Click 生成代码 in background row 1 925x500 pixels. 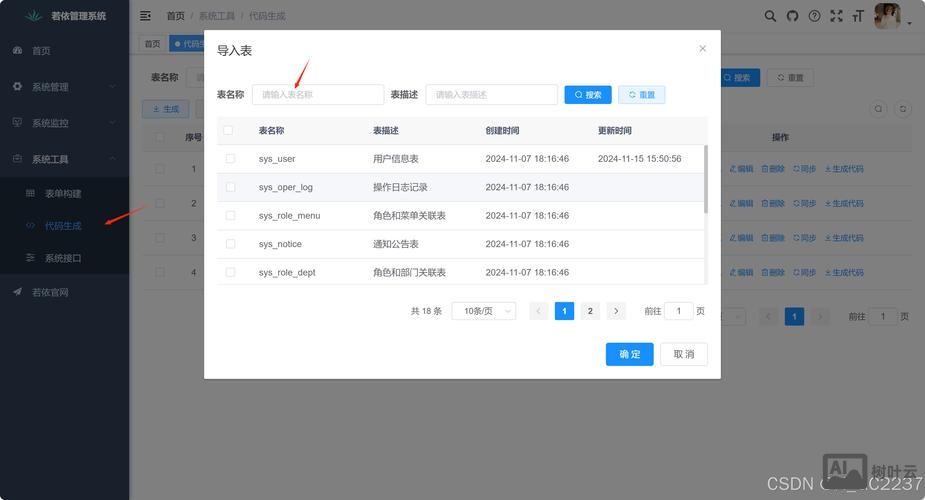[844, 169]
